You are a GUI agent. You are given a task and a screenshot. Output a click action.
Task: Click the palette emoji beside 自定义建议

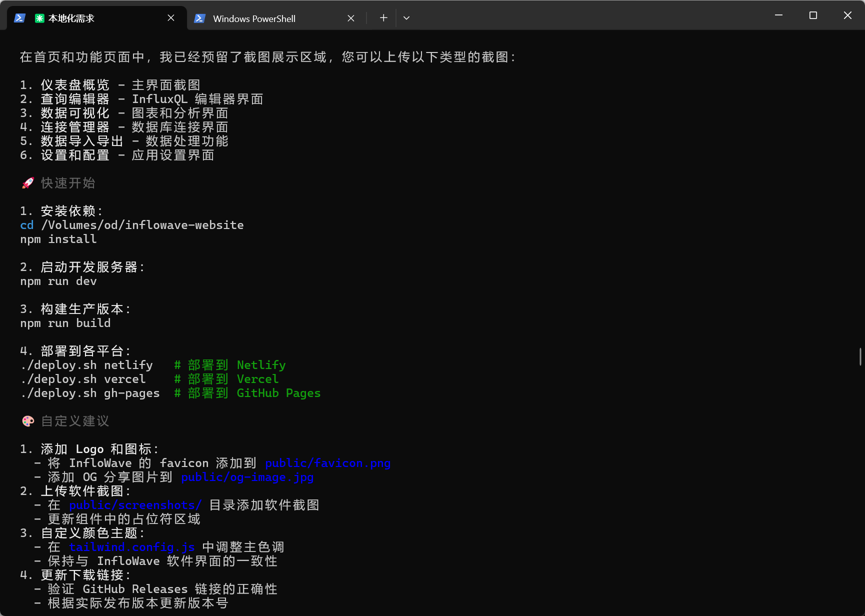point(28,421)
